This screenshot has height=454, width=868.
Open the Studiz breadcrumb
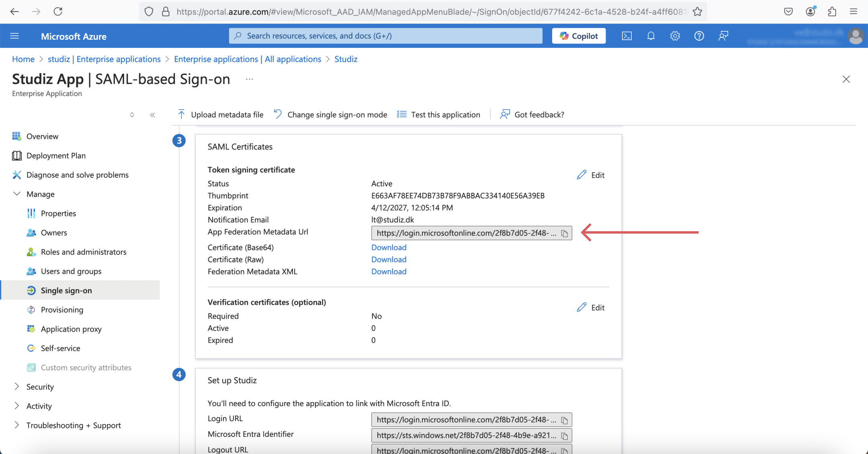pyautogui.click(x=346, y=59)
